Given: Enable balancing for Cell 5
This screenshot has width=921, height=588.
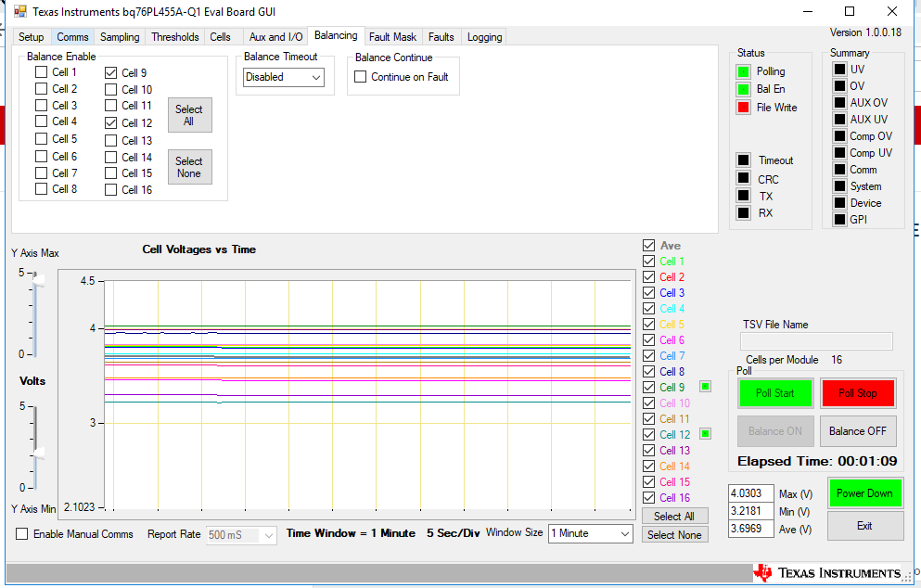Looking at the screenshot, I should tap(41, 139).
